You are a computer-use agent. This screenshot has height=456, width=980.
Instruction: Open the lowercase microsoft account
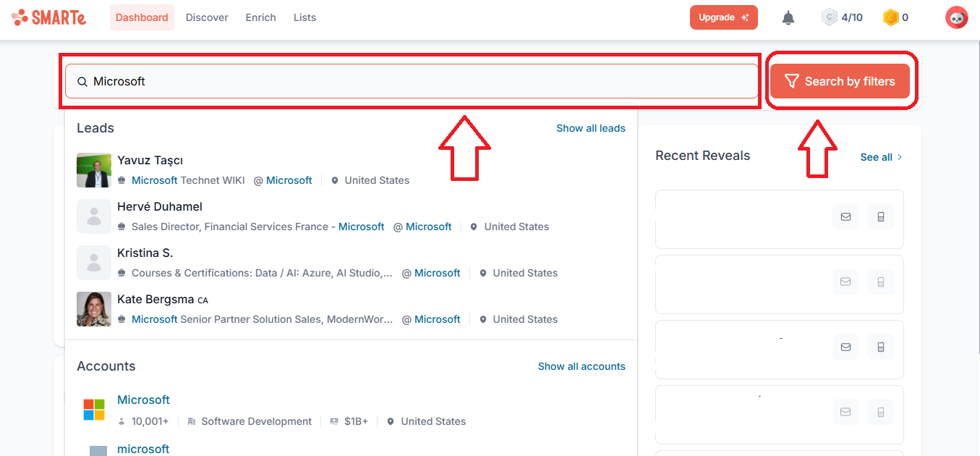point(143,449)
